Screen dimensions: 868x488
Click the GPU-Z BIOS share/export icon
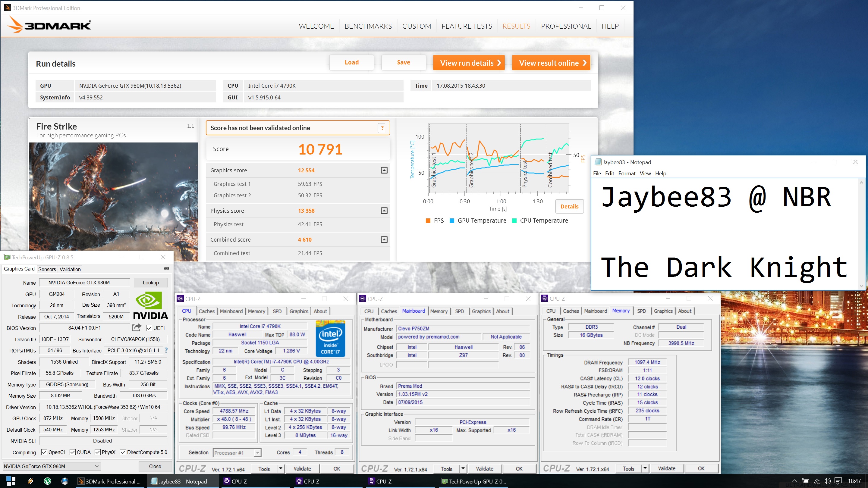click(136, 328)
